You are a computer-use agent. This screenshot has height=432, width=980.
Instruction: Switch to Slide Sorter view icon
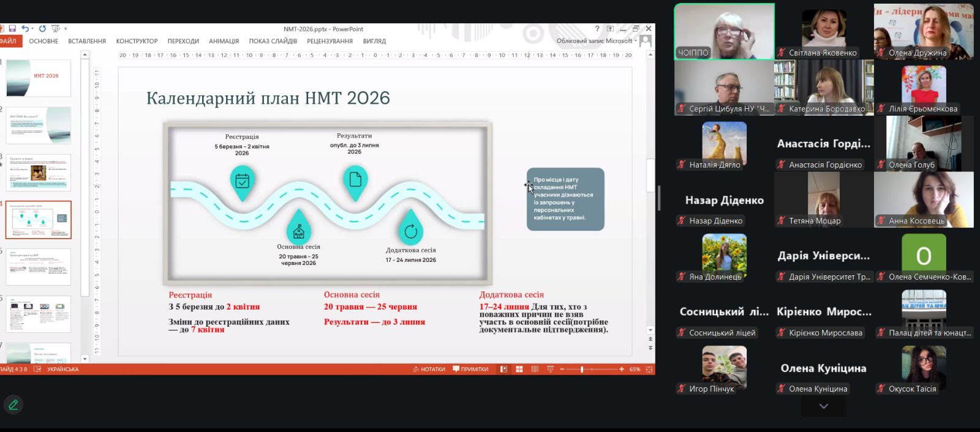pyautogui.click(x=519, y=370)
